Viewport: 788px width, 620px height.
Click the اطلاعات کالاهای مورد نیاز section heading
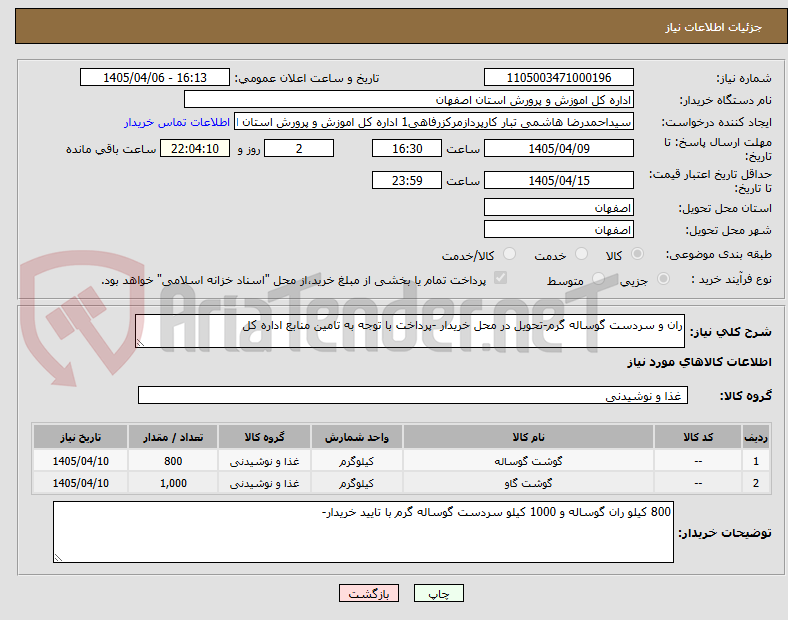tap(699, 362)
